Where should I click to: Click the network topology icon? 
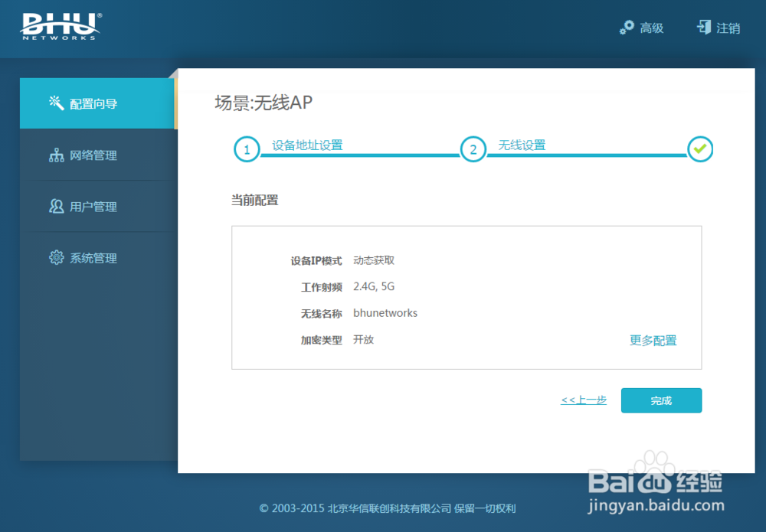pos(56,155)
